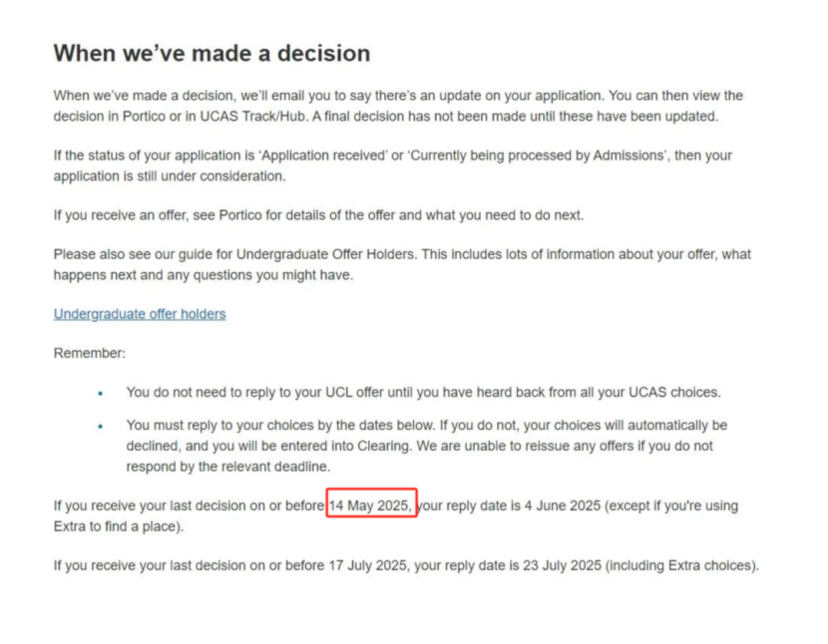Click 'Currently being processed by Admissions' text
The image size is (828, 644).
click(537, 156)
